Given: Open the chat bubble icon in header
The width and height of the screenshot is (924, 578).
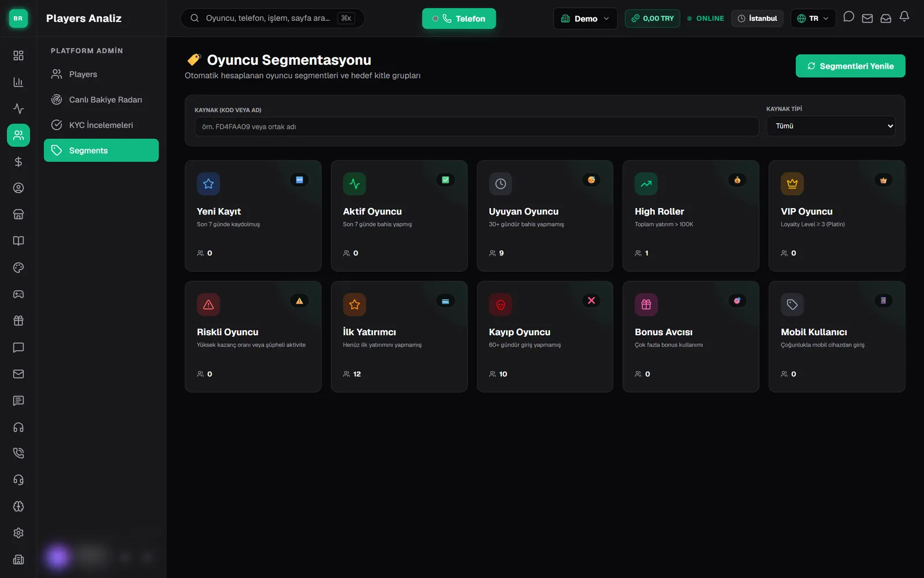Looking at the screenshot, I should click(x=848, y=17).
